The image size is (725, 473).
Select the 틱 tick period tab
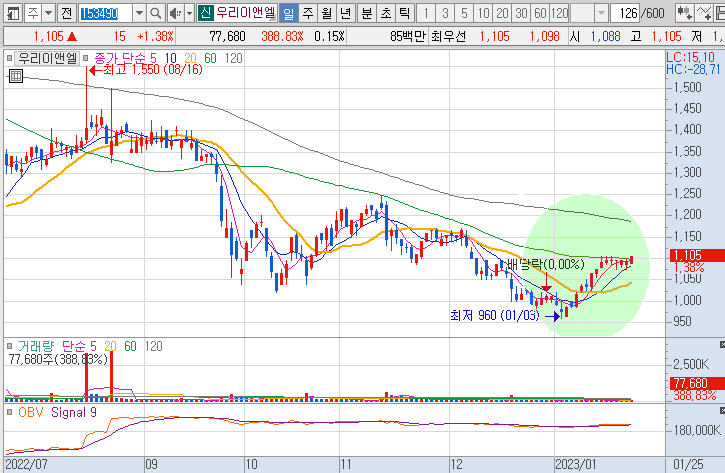click(404, 13)
